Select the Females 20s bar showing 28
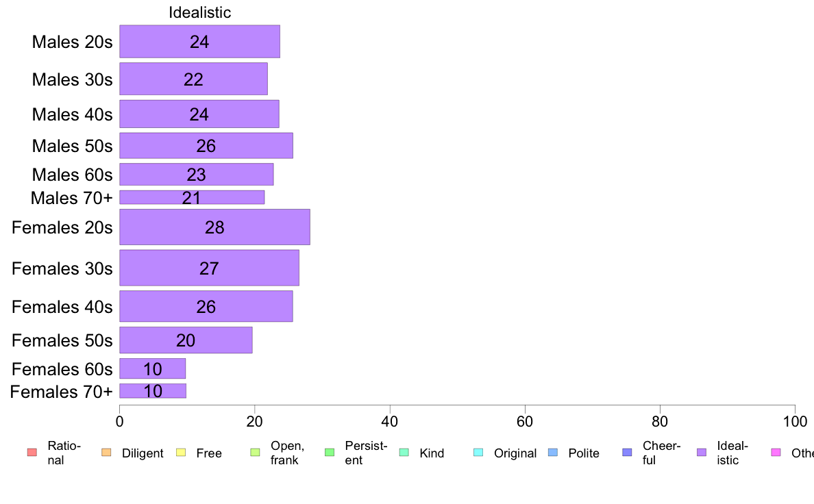Image resolution: width=814 pixels, height=504 pixels. [x=215, y=227]
